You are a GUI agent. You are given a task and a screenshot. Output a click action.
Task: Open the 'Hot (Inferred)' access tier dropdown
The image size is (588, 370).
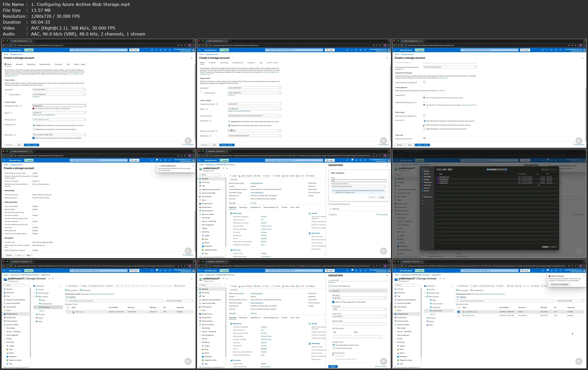[359, 317]
